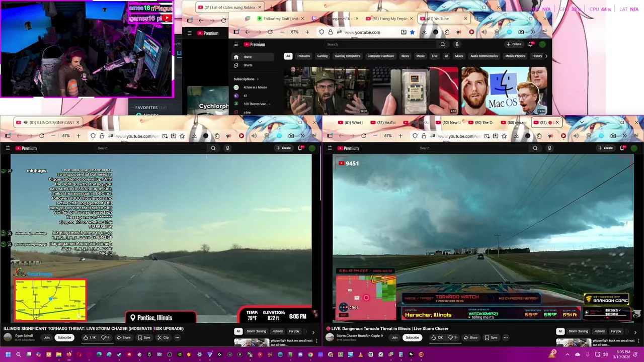Open Windows taskbar search
Screen dimensions: 644x362
[x=18, y=354]
